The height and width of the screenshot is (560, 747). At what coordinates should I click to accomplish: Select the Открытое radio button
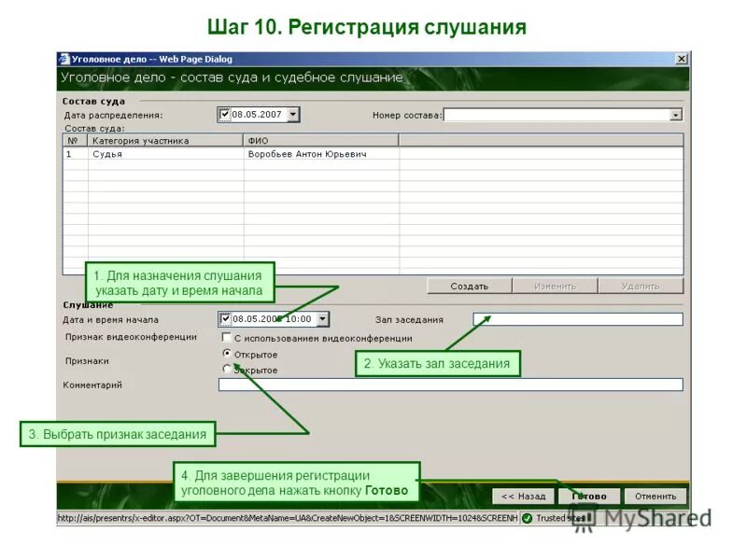pos(225,354)
